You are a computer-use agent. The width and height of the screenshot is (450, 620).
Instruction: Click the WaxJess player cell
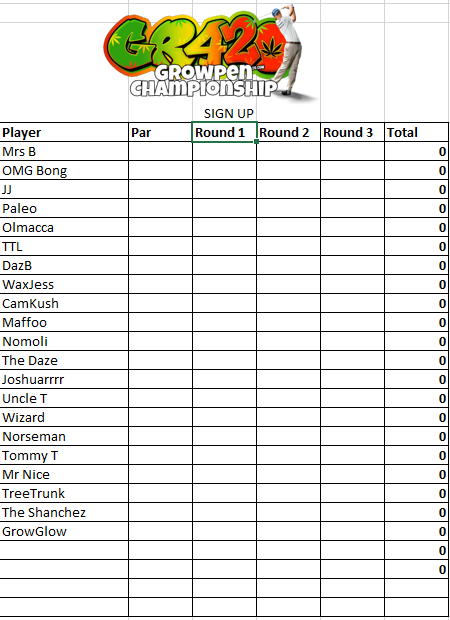[64, 284]
